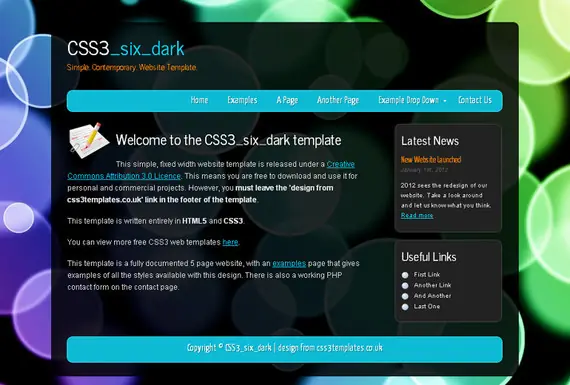Click the bullet beside Last One

tap(405, 307)
